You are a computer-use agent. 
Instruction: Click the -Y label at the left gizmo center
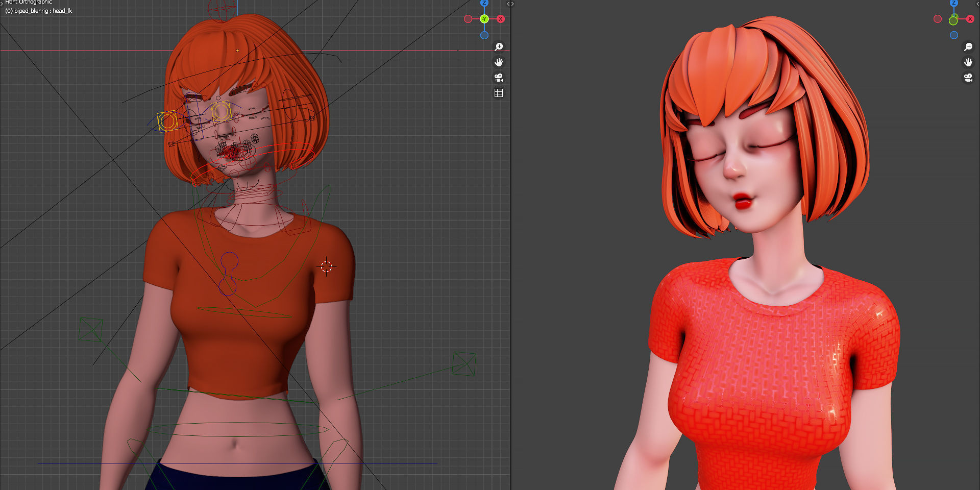point(484,19)
